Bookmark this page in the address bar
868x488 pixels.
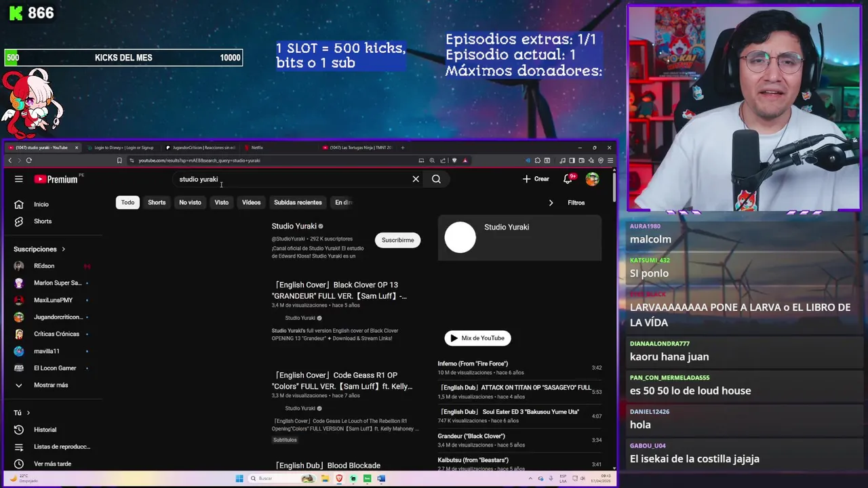[119, 161]
